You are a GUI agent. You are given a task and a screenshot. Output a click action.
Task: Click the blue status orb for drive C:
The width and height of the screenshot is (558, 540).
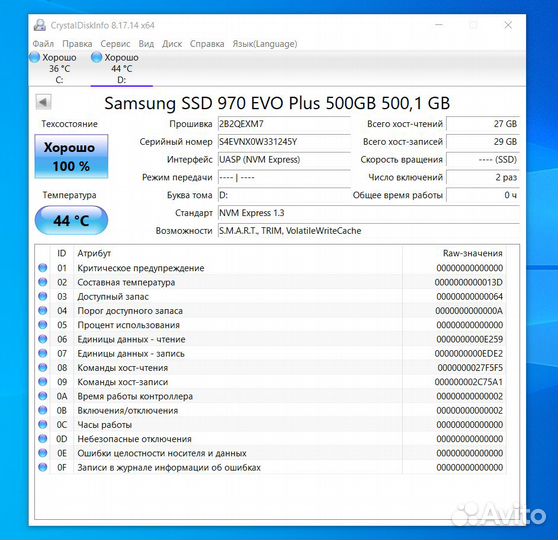[x=35, y=57]
